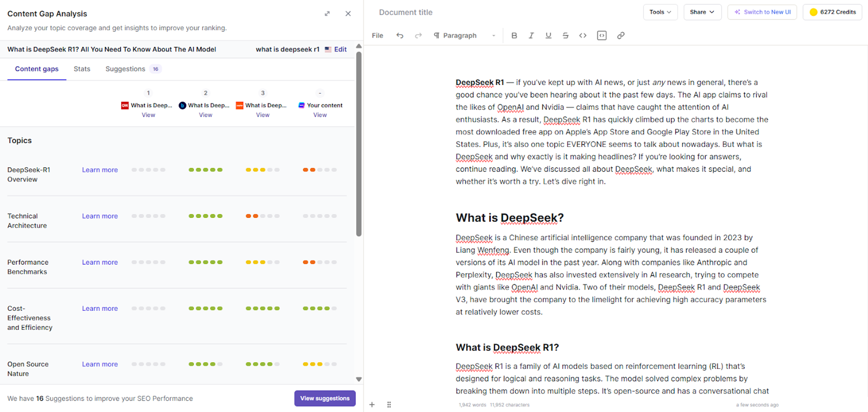Click the panel scroll up arrow
The height and width of the screenshot is (412, 868).
point(359,46)
